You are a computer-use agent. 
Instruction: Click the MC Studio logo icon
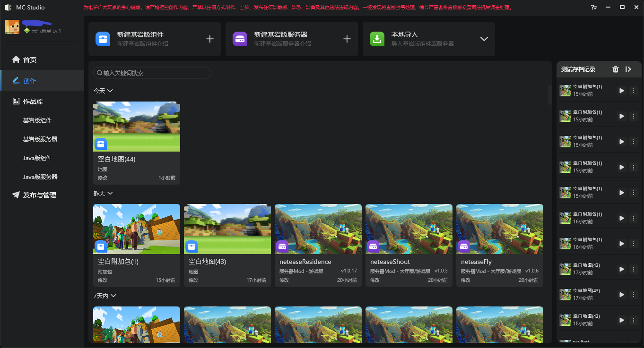(8, 8)
